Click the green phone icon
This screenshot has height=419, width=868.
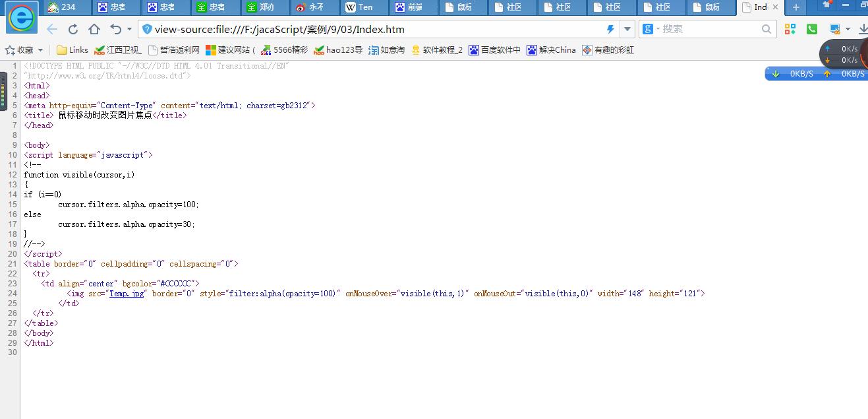812,29
